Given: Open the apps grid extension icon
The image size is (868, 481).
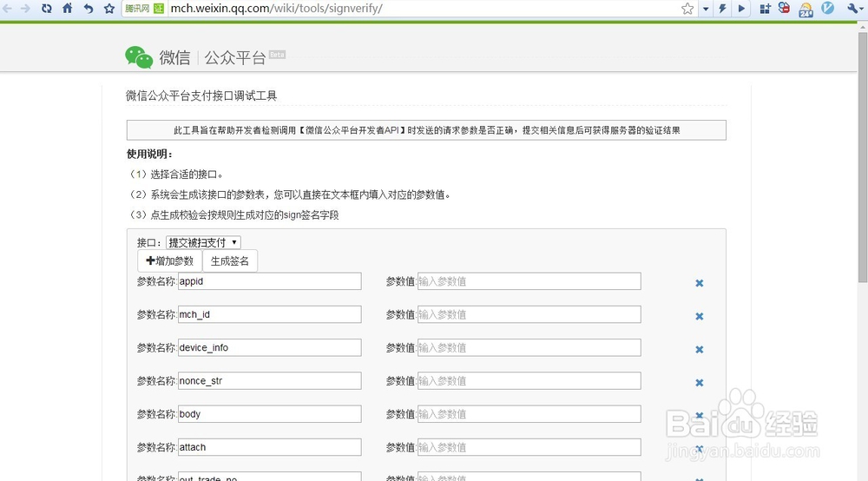Looking at the screenshot, I should (x=765, y=9).
